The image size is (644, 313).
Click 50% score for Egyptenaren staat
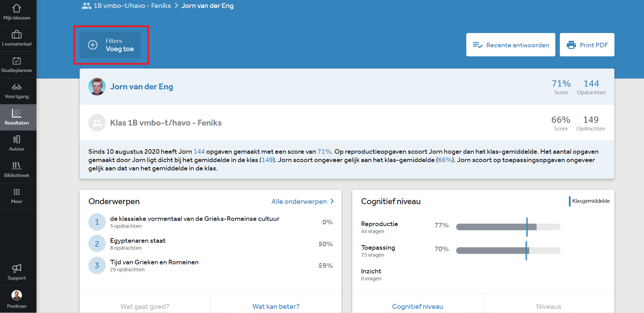(x=326, y=244)
